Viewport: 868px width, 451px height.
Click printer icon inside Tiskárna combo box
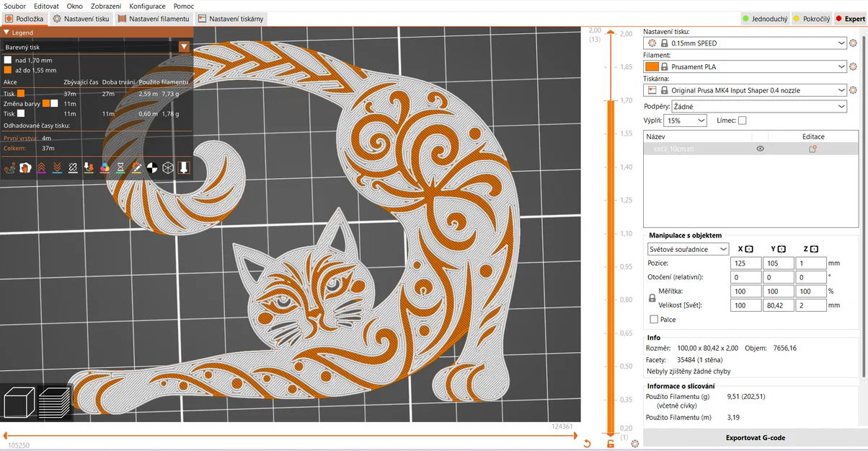pyautogui.click(x=652, y=90)
